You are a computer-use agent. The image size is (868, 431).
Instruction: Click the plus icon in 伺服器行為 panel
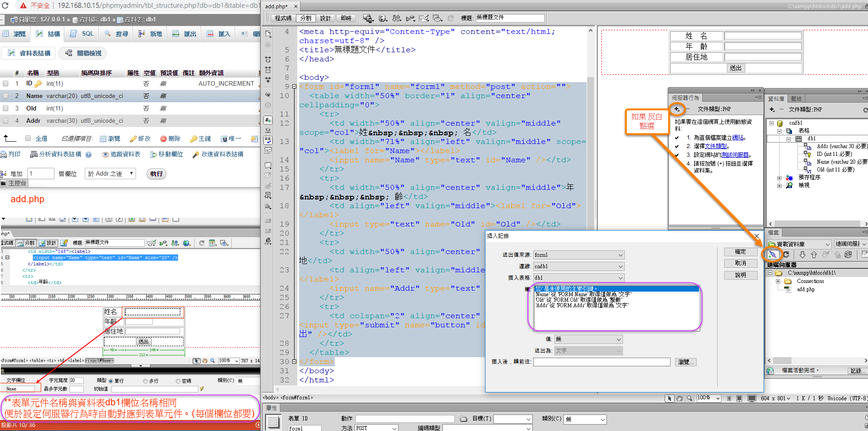(677, 109)
